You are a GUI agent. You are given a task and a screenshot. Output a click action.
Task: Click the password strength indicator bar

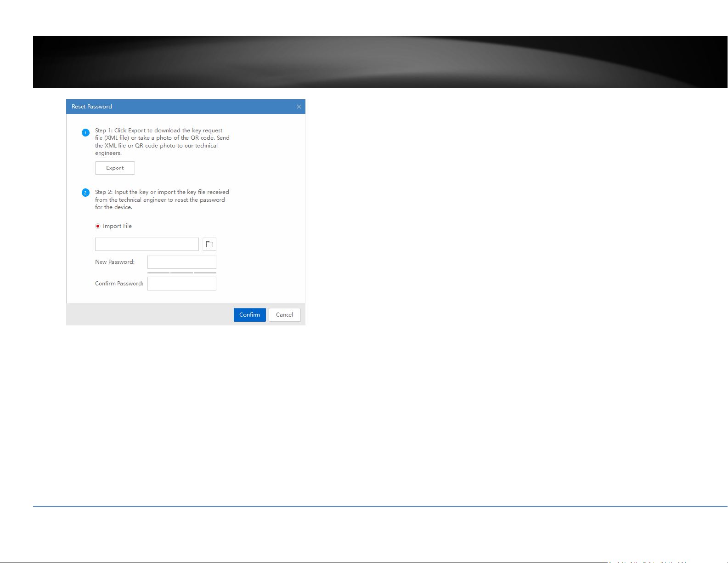tap(182, 273)
